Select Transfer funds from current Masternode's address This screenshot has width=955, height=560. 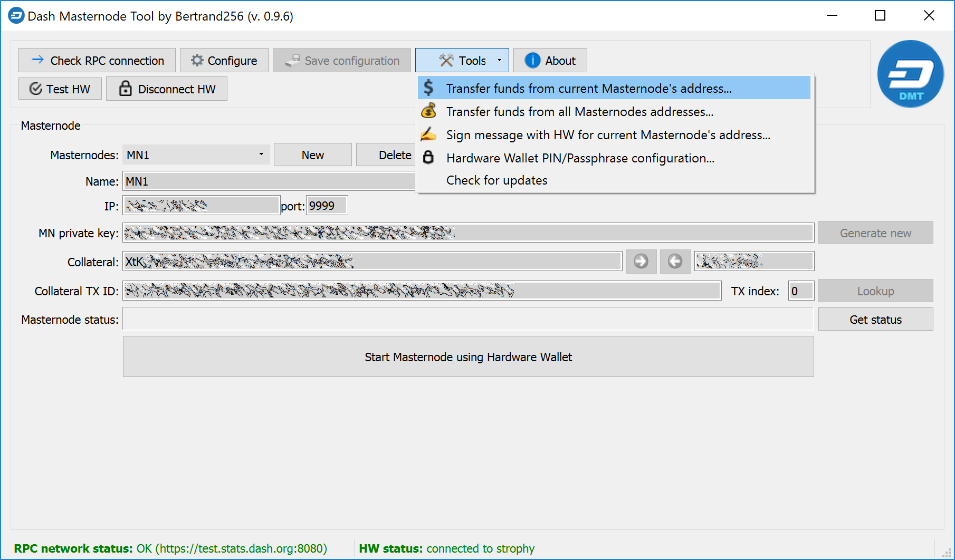(614, 88)
